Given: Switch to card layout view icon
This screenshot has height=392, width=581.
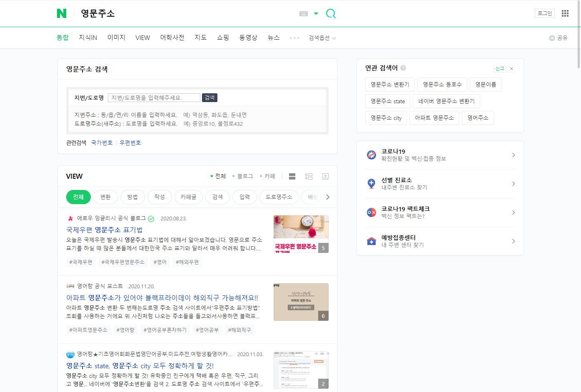Looking at the screenshot, I should pos(292,176).
